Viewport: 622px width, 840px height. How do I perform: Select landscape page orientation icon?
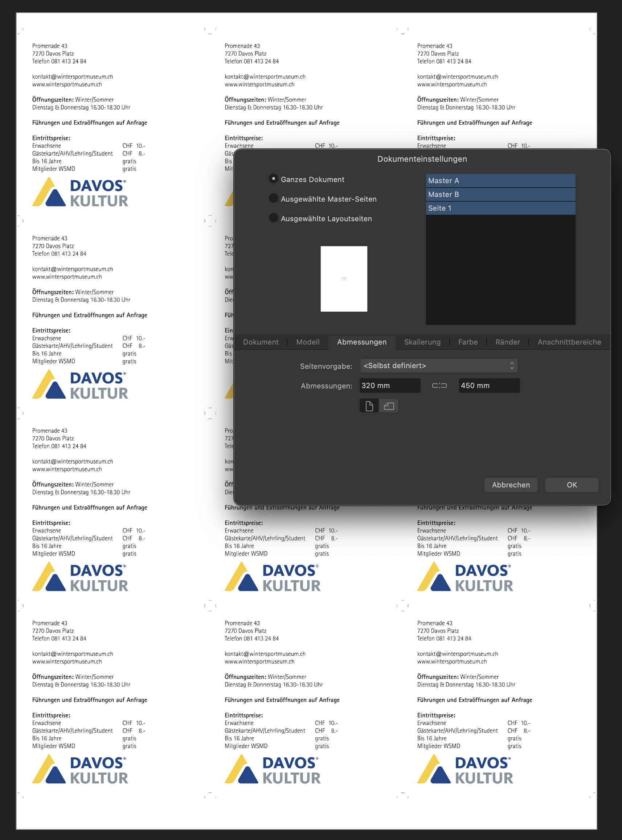pos(389,406)
